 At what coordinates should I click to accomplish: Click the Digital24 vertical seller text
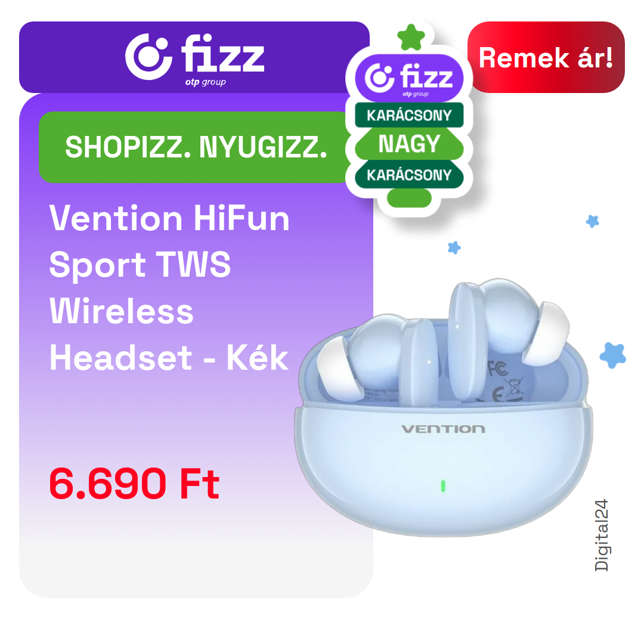(x=602, y=535)
